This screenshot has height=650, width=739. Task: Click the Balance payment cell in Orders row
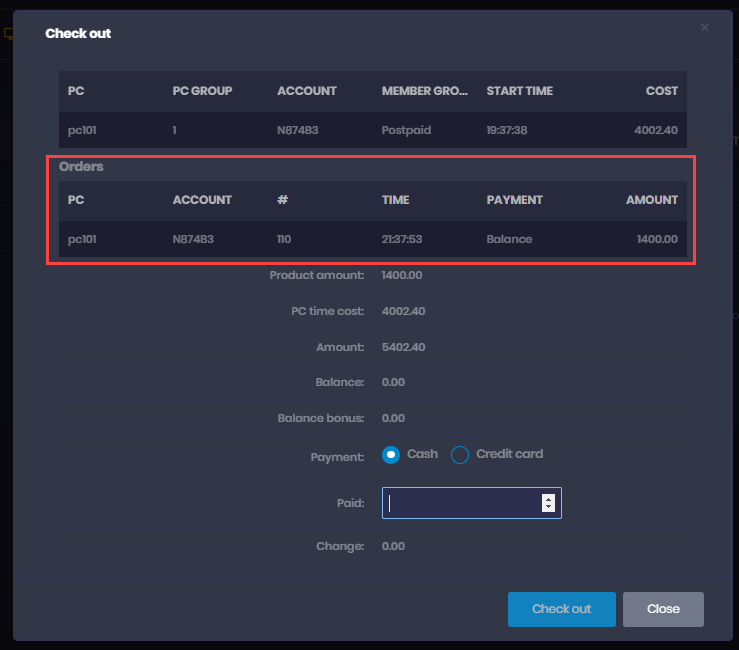coord(509,239)
